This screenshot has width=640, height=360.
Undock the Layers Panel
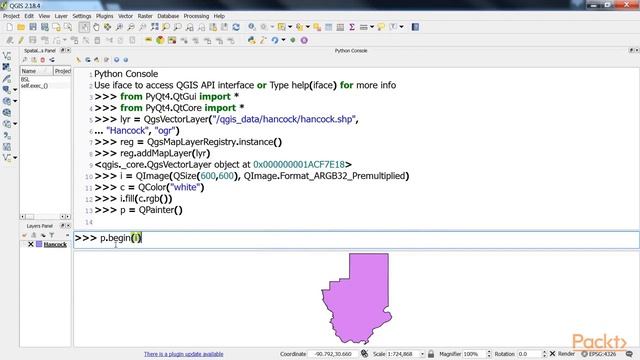(x=63, y=226)
